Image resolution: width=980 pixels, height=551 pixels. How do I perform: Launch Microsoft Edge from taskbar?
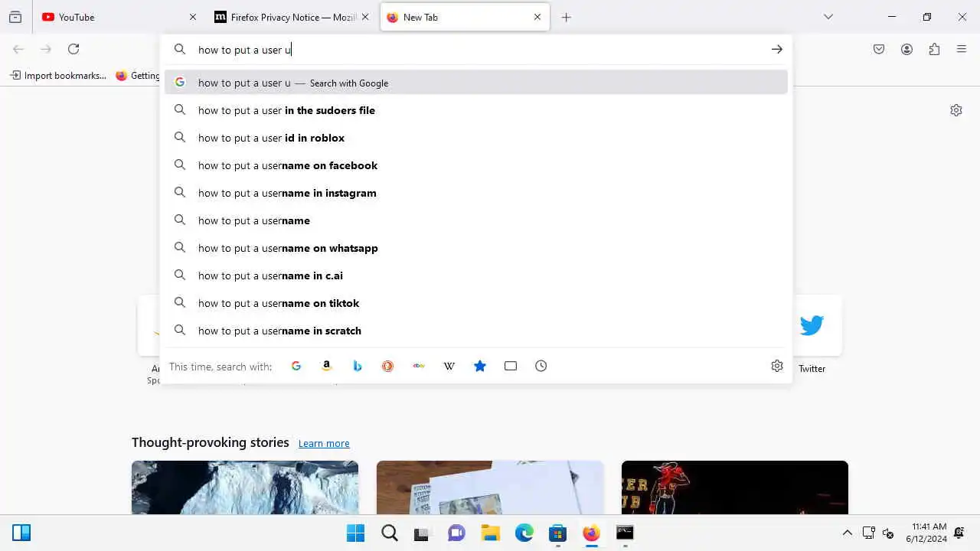pos(524,533)
